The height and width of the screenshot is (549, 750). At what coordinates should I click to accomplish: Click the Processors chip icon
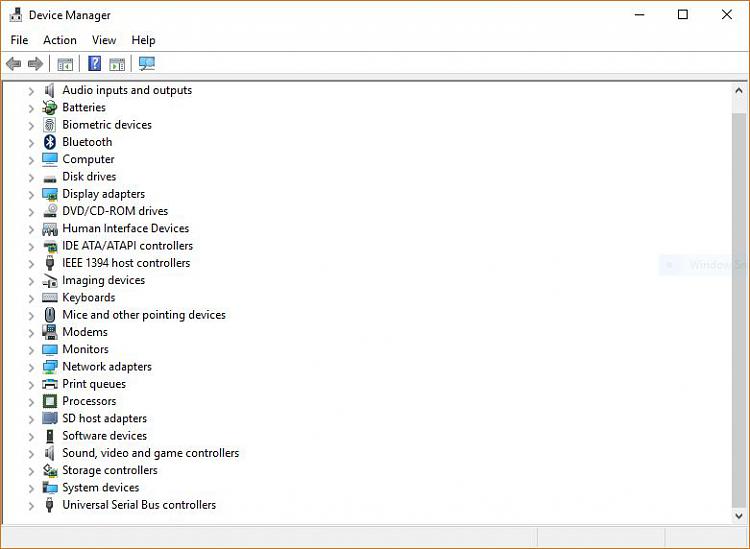click(50, 401)
